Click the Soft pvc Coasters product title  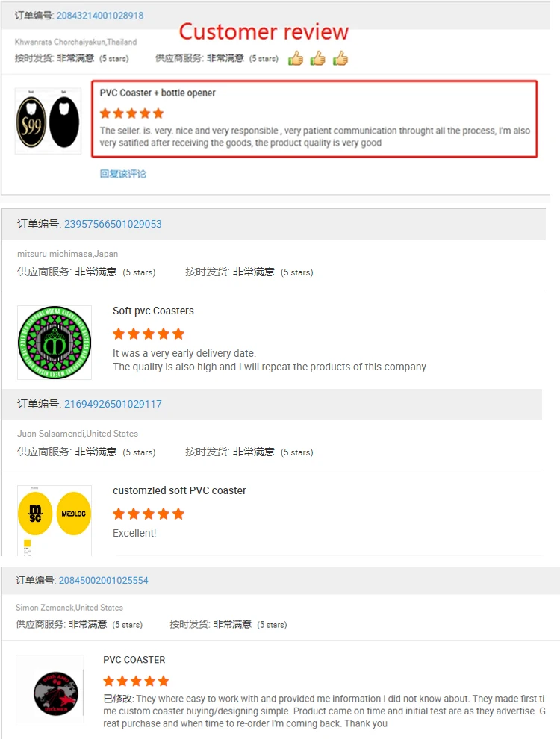[153, 311]
